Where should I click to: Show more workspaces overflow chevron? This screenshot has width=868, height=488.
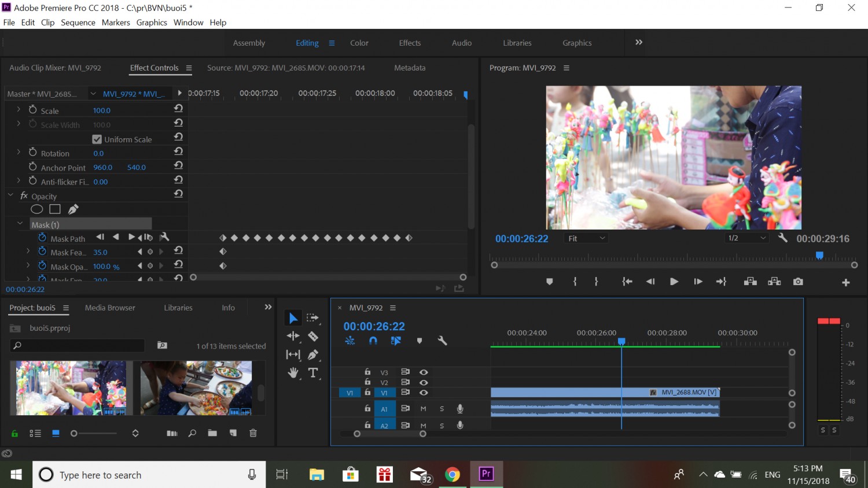pyautogui.click(x=639, y=42)
